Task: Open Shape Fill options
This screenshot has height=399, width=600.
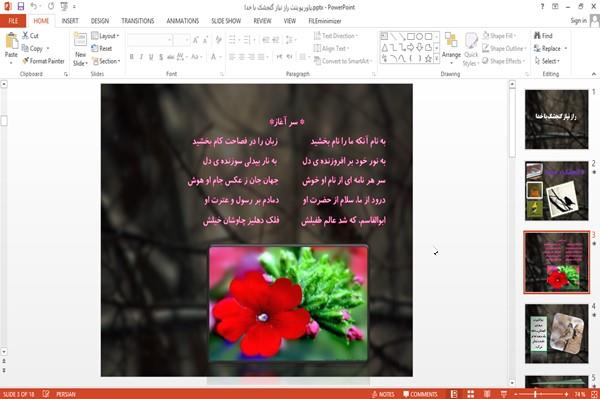Action: (x=499, y=36)
